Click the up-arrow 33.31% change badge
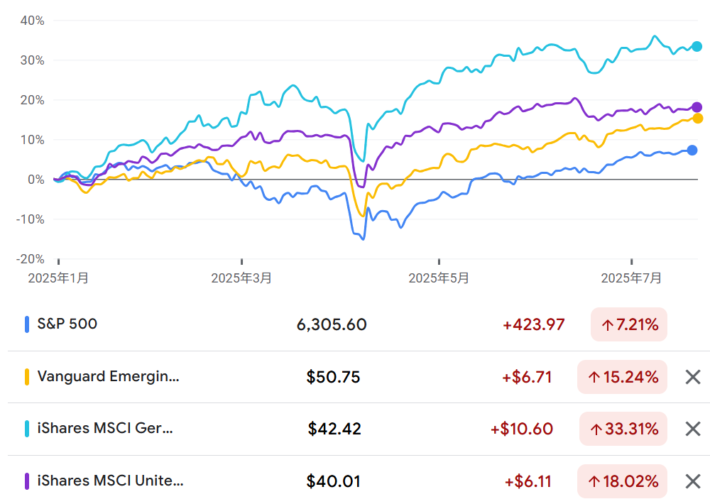 (623, 429)
